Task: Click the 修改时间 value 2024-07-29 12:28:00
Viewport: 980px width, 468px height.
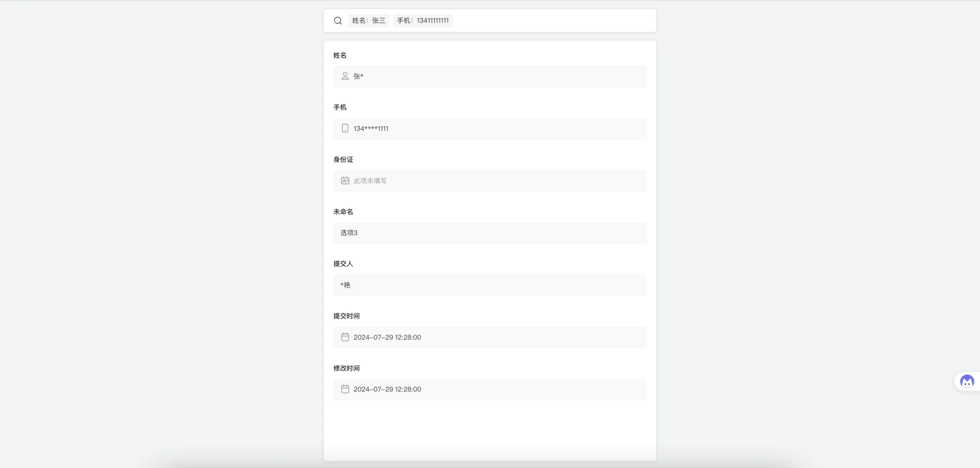Action: (387, 389)
